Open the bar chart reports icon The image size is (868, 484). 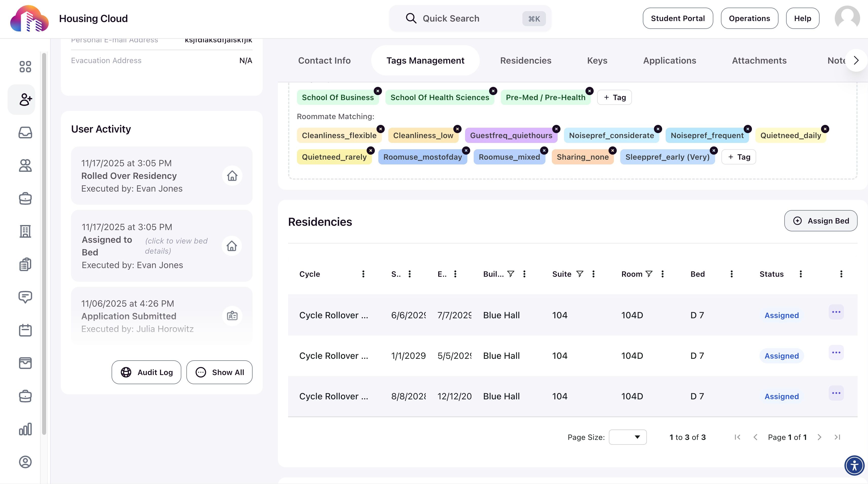(25, 429)
